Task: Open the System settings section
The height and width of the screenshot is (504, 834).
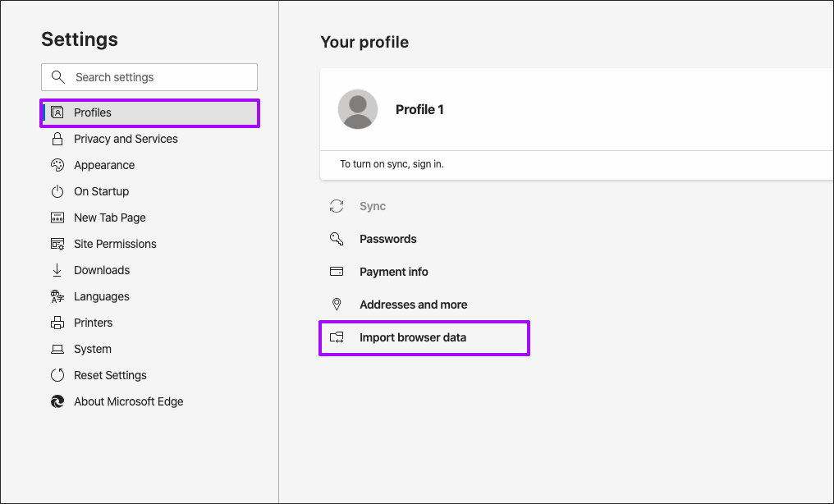Action: (x=92, y=349)
